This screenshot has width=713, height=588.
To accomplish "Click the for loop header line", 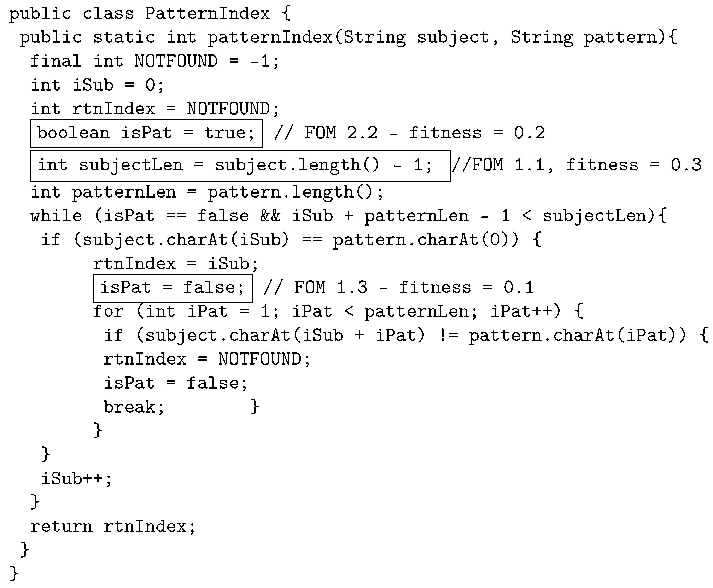I will (x=338, y=312).
